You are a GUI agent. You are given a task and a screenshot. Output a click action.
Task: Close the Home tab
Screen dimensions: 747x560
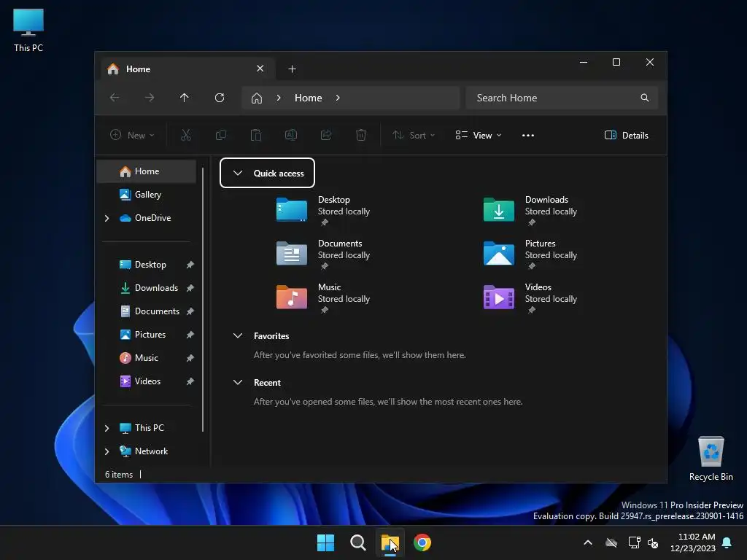click(260, 69)
